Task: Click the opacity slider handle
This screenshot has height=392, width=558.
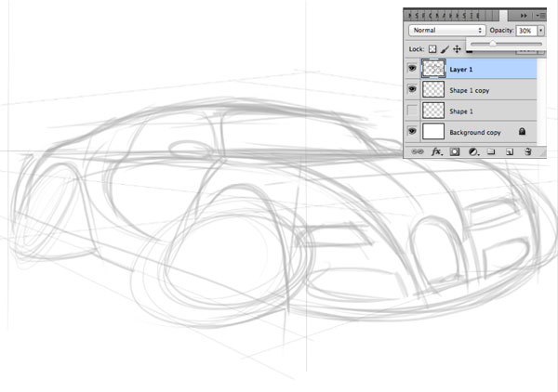Action: (493, 44)
